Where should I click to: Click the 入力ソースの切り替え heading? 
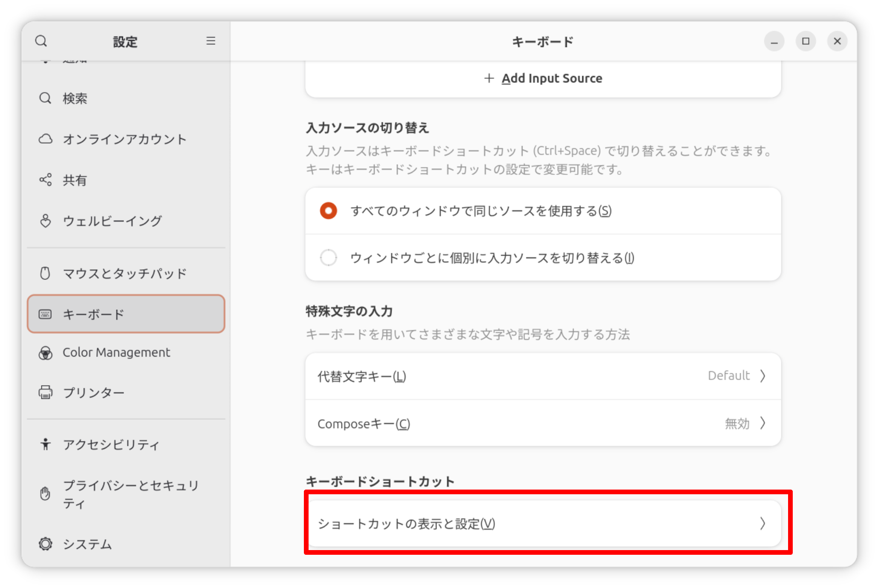[x=367, y=127]
